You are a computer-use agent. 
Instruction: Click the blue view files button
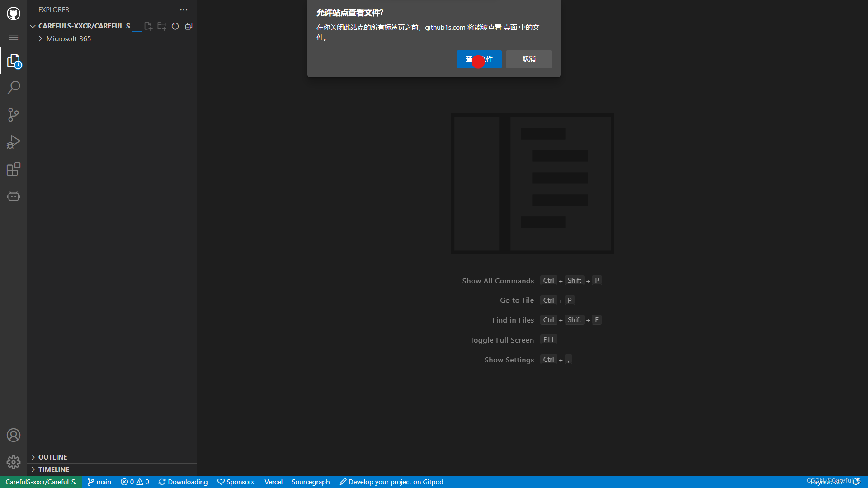[x=479, y=59]
